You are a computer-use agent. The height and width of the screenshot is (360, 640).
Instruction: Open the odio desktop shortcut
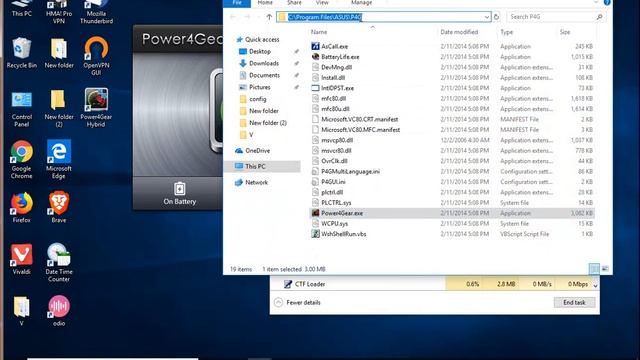[x=59, y=311]
